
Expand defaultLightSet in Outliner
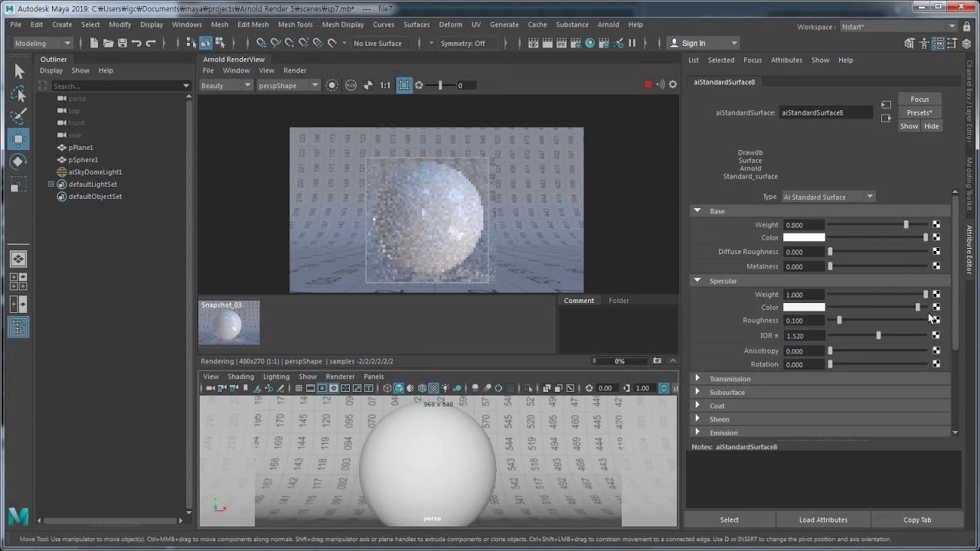[51, 184]
